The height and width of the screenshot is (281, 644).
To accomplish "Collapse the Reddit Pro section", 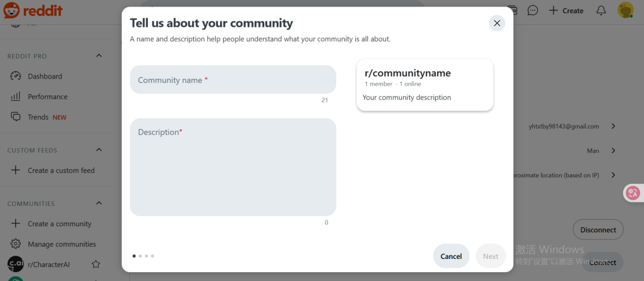I will pos(99,56).
